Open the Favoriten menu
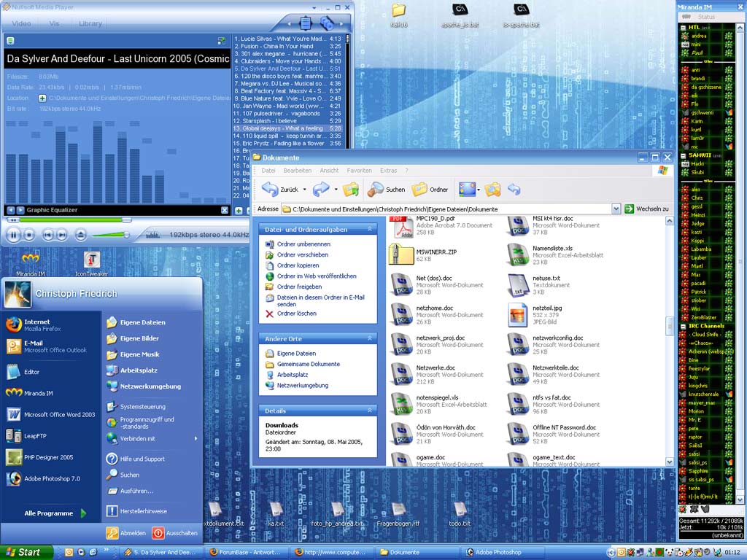747x560 pixels. pyautogui.click(x=359, y=171)
